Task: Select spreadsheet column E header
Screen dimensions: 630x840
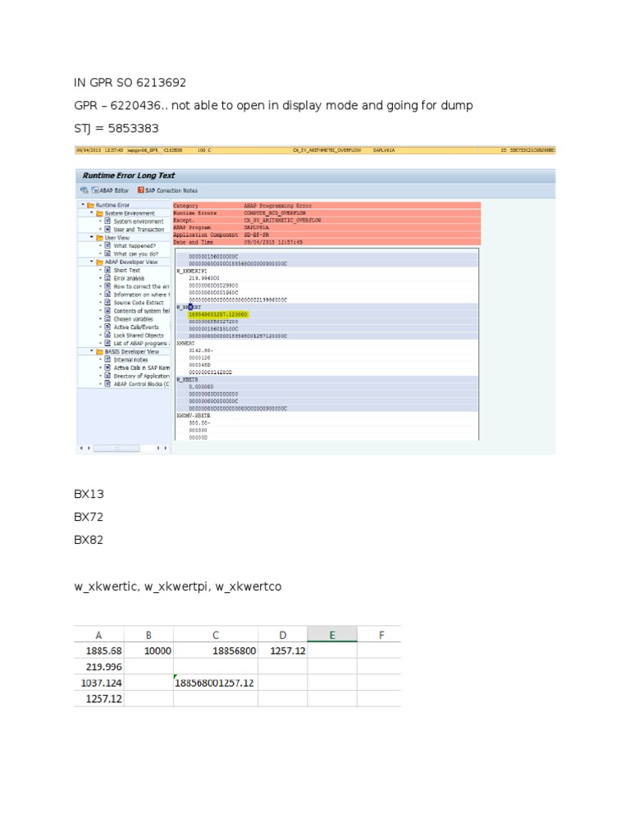Action: tap(332, 635)
